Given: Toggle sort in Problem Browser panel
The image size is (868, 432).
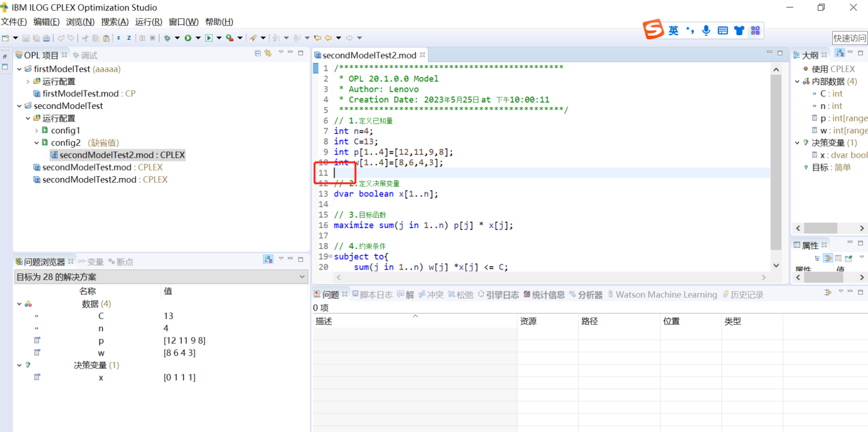Looking at the screenshot, I should [x=268, y=259].
